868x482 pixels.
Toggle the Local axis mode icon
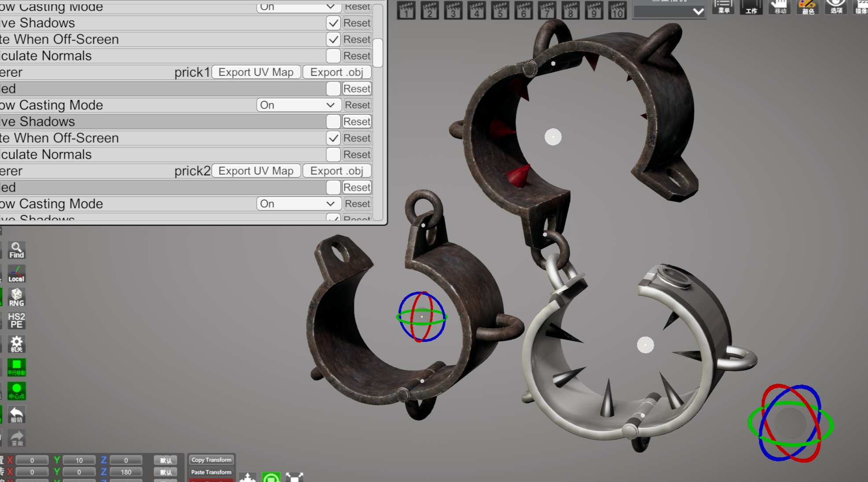(x=17, y=274)
